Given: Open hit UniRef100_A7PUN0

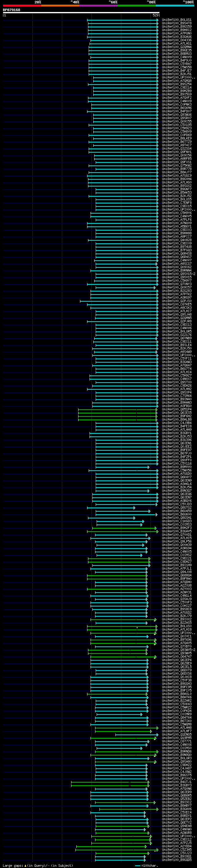Looking at the screenshot, I should click(176, 33).
